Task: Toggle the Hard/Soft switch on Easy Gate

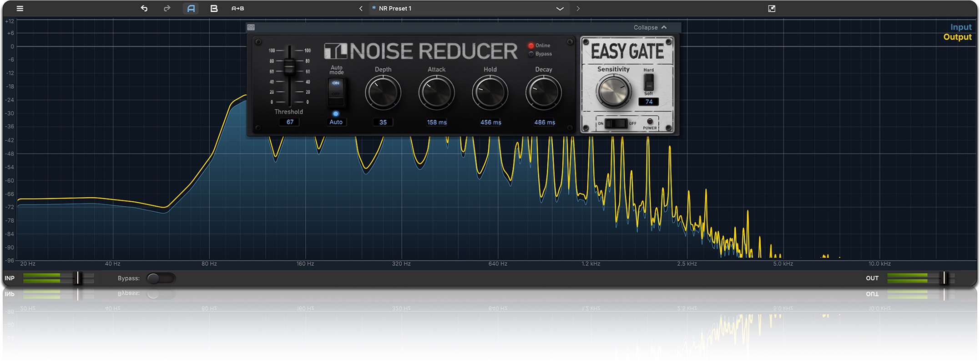Action: tap(649, 82)
